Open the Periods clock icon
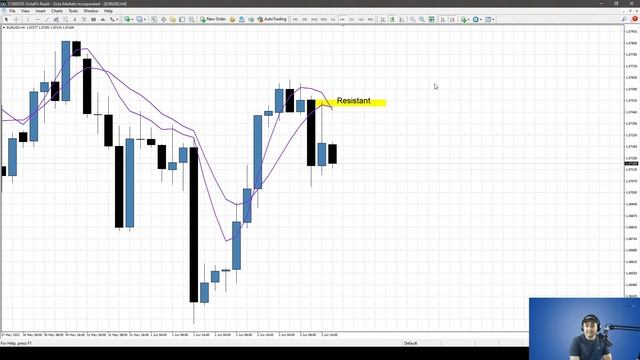The width and height of the screenshot is (640, 360). (x=476, y=19)
